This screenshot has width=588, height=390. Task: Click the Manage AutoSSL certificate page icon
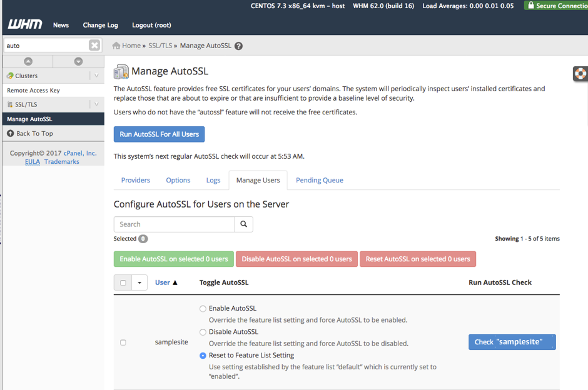tap(121, 71)
